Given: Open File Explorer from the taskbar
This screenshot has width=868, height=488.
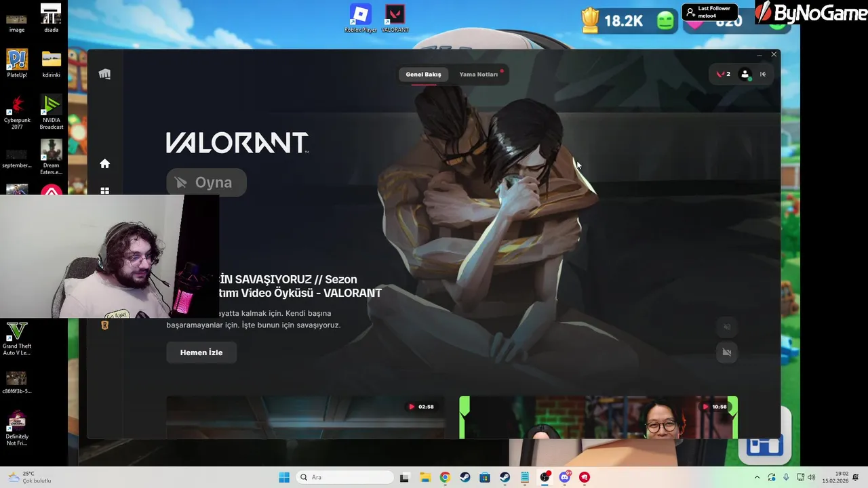Looking at the screenshot, I should point(425,477).
